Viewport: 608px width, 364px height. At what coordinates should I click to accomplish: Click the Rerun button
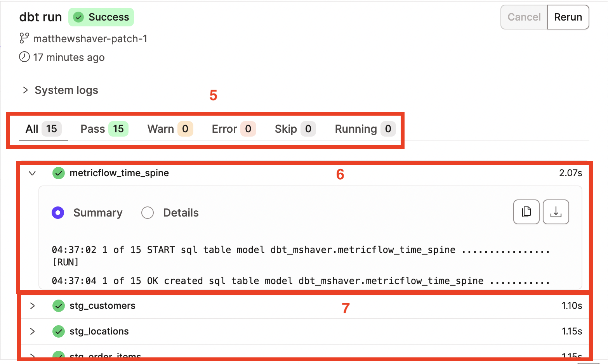568,17
